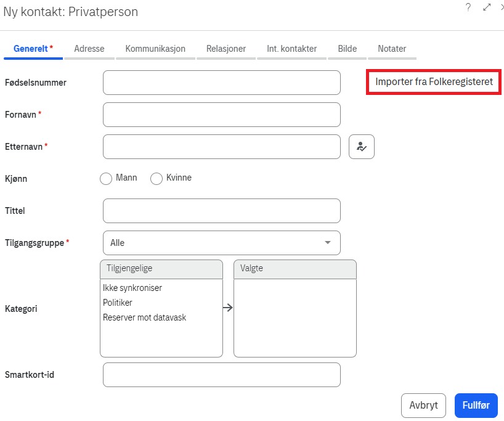Viewport: 504px width, 421px height.
Task: Click into the Fornavn text field
Action: 222,115
